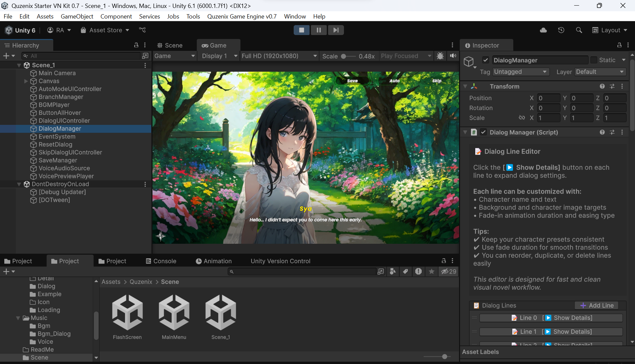
Task: Step one frame forward
Action: tap(336, 30)
